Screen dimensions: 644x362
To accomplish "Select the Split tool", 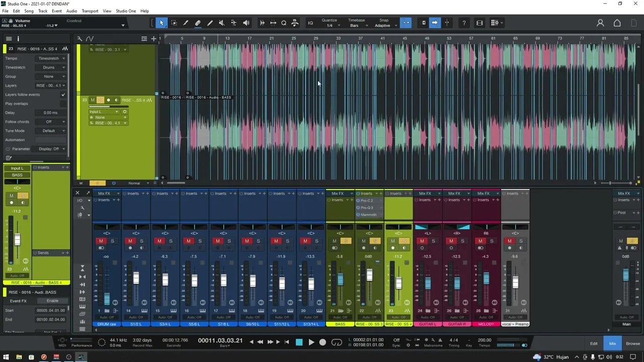I will 186,23.
